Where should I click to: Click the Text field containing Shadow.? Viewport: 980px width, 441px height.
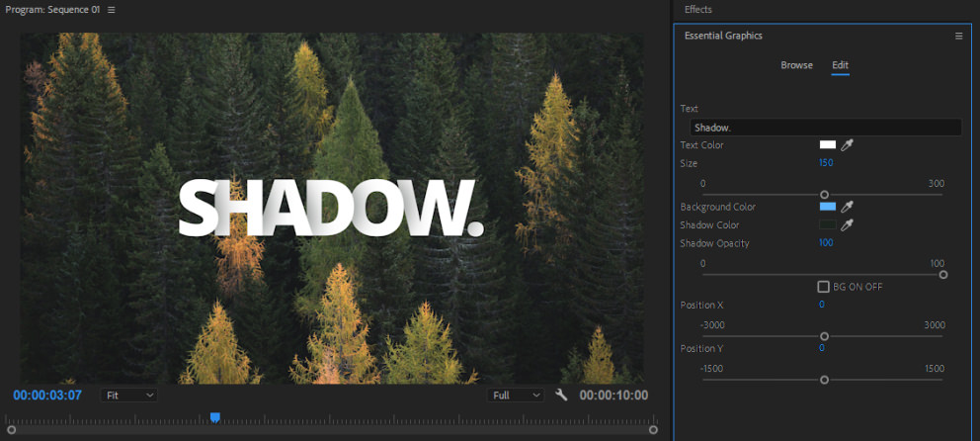[x=826, y=128]
